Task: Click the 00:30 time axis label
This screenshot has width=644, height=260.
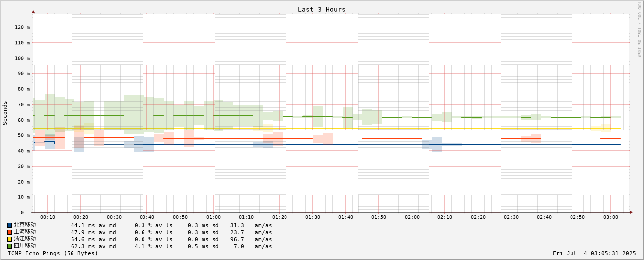Action: pyautogui.click(x=114, y=217)
